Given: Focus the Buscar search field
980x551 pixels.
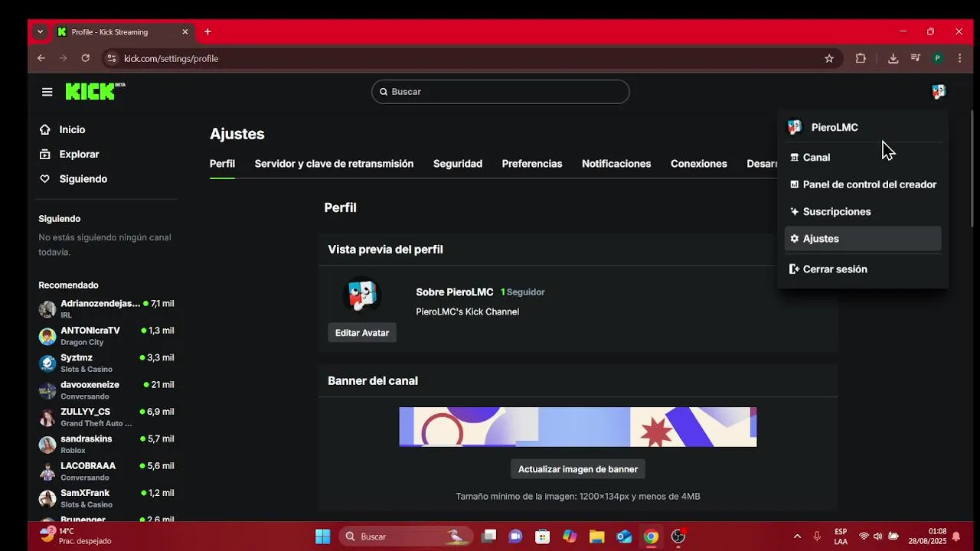Looking at the screenshot, I should (x=501, y=92).
